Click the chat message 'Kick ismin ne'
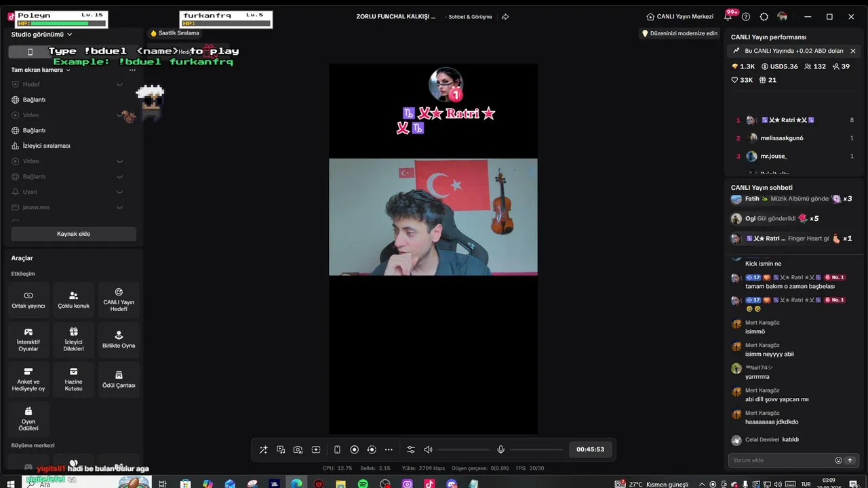 [764, 264]
